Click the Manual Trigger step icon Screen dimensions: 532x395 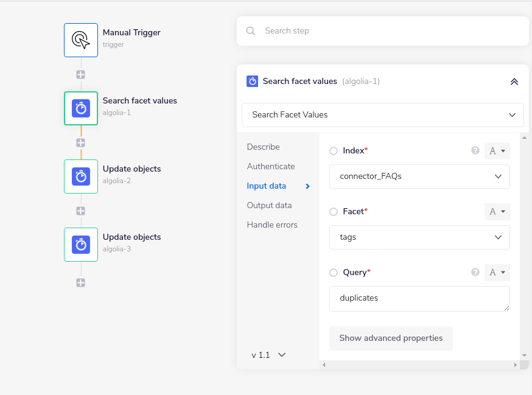click(x=81, y=40)
